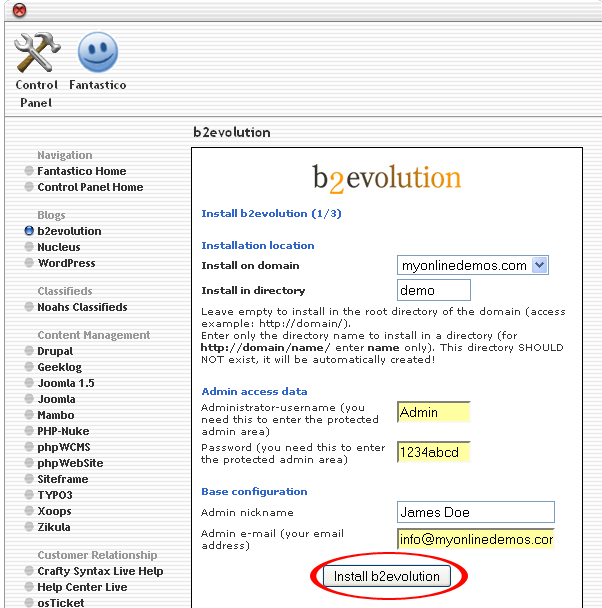
Task: Click the Fantastico label under the smiley
Action: click(x=98, y=85)
